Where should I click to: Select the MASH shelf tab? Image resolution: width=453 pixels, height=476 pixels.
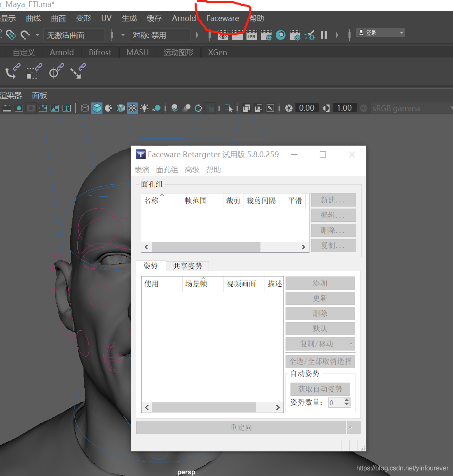[x=137, y=52]
